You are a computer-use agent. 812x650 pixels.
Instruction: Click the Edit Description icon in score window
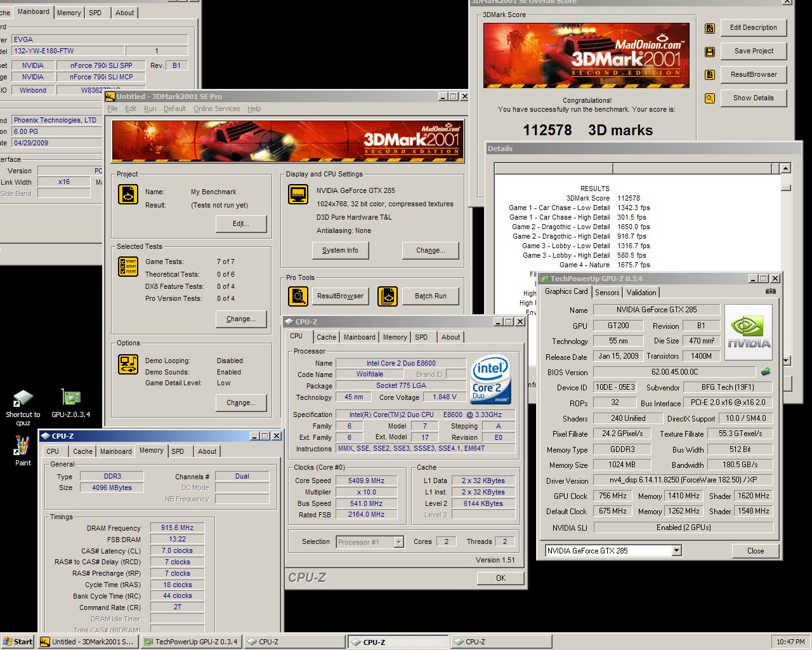click(710, 28)
